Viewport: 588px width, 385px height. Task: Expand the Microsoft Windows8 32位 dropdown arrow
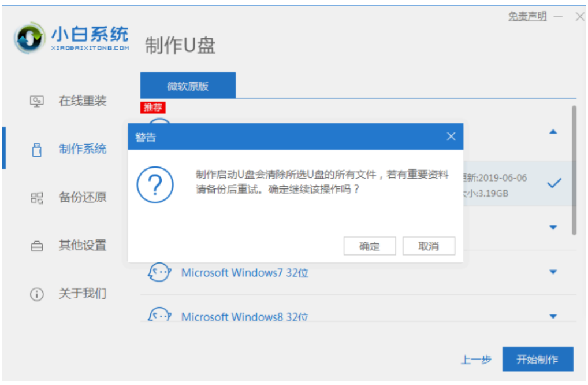coord(553,316)
